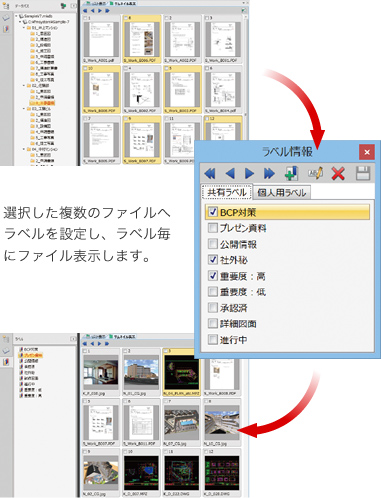Check the プレゼン資料 label checkbox

[x=213, y=228]
